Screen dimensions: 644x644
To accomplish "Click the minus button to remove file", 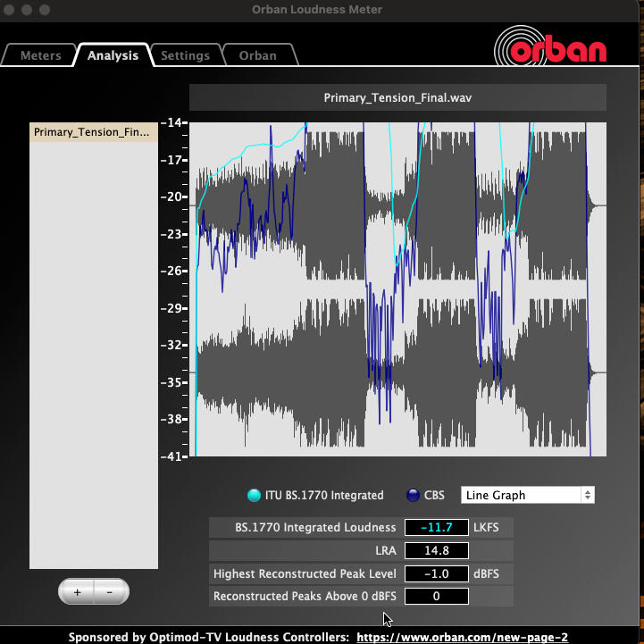I will [x=109, y=591].
